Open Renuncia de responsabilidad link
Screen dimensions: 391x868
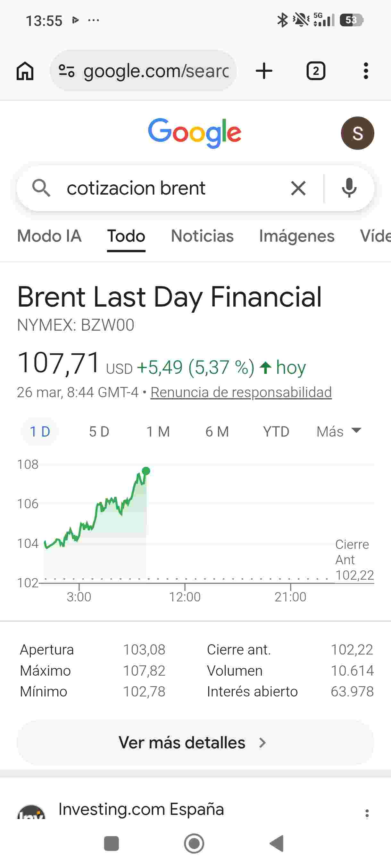pos(241,392)
